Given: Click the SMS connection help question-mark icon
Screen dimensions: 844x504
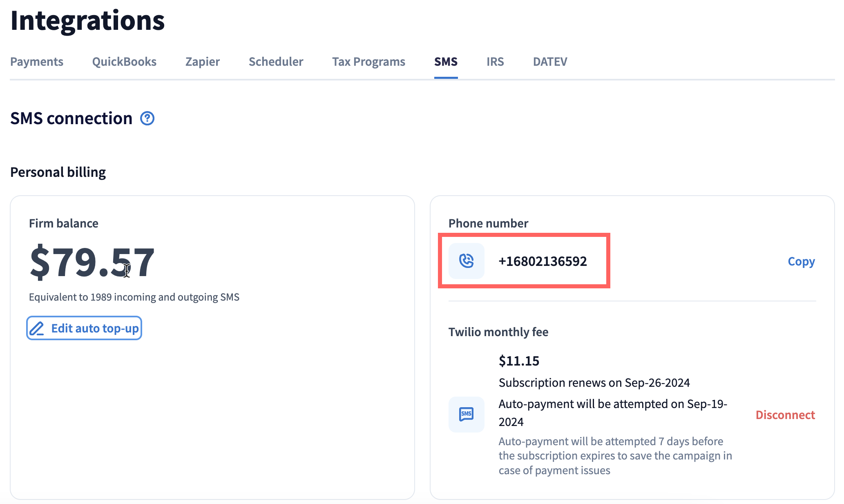Looking at the screenshot, I should (x=147, y=118).
